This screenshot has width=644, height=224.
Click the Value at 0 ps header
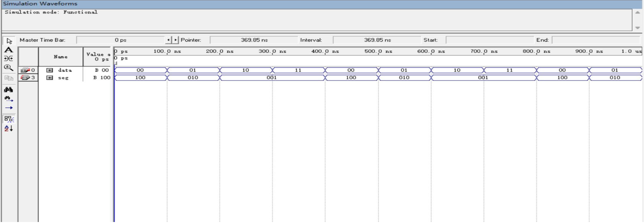(97, 57)
